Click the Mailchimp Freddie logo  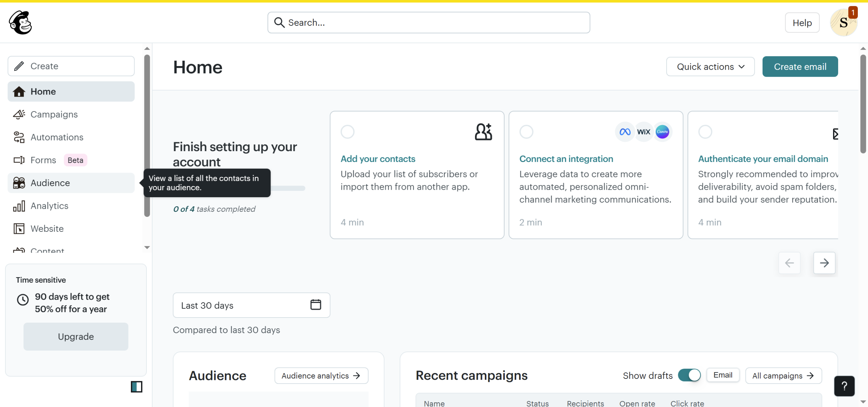[20, 22]
